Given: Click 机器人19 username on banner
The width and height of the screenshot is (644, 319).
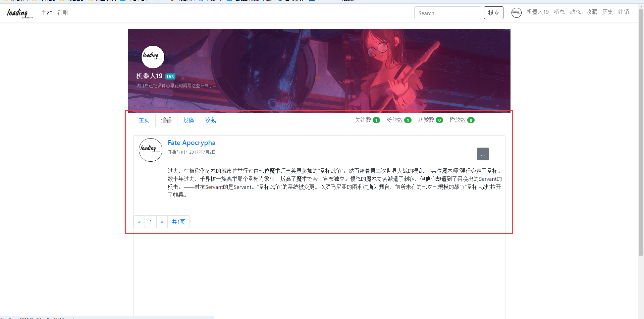Looking at the screenshot, I should (149, 76).
